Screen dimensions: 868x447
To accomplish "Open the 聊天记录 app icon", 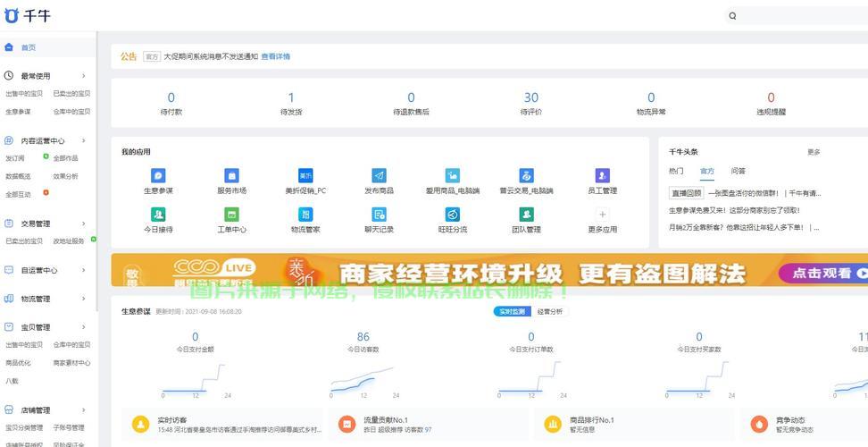I will click(x=380, y=215).
